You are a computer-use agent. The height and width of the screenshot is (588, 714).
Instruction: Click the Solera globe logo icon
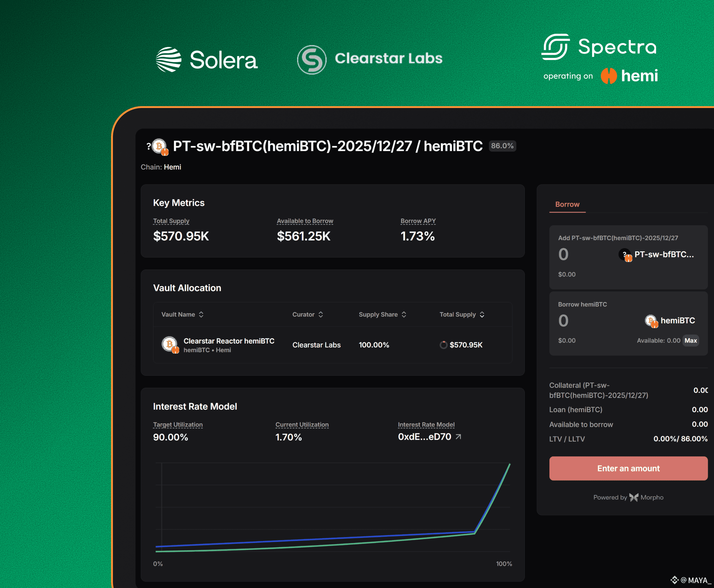point(168,60)
